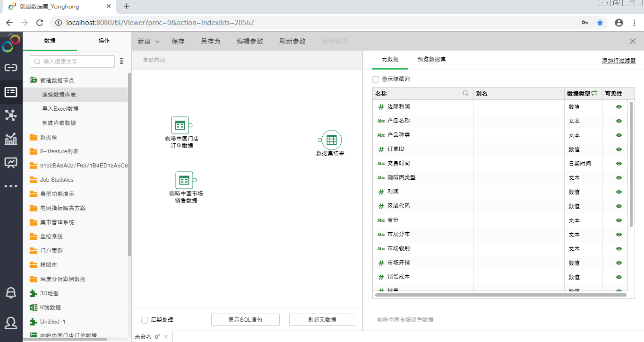
Task: Enable the 显示隐藏列 checkbox
Action: pos(377,79)
